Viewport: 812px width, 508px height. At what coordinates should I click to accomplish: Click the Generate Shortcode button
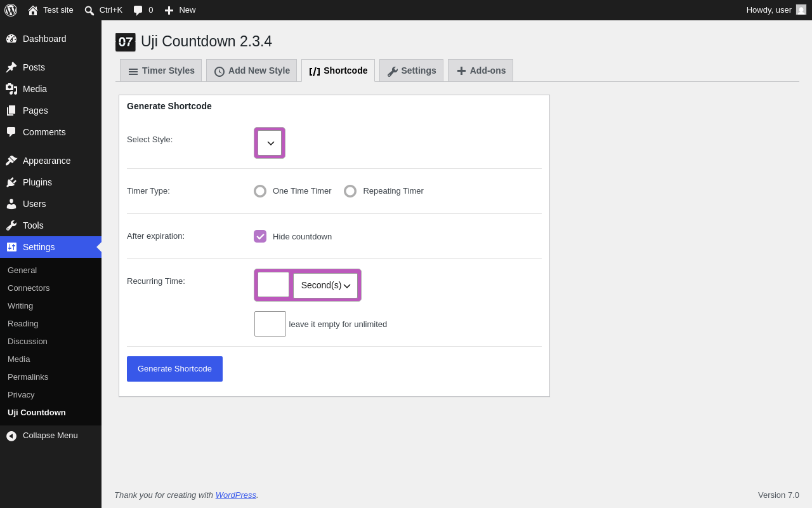(x=174, y=369)
